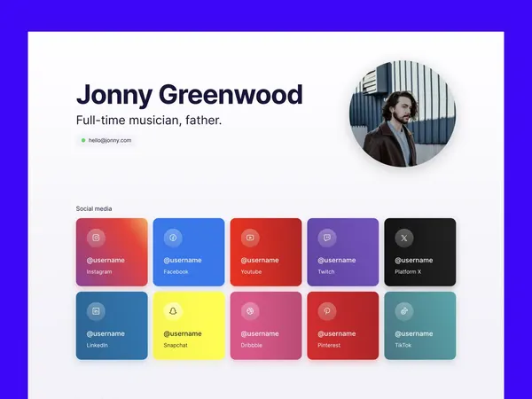Click the 'Instagram' label text
This screenshot has height=399, width=532.
[99, 272]
